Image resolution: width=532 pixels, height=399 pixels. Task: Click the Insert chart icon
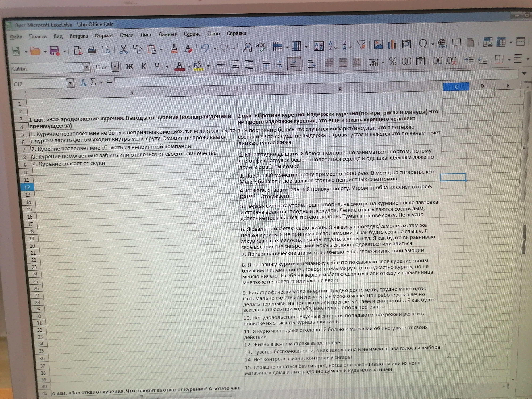pos(392,45)
